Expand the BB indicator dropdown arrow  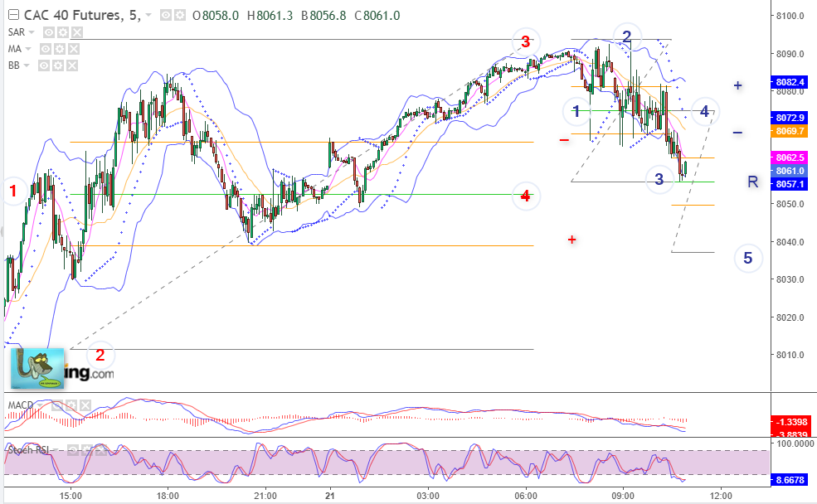coord(26,65)
